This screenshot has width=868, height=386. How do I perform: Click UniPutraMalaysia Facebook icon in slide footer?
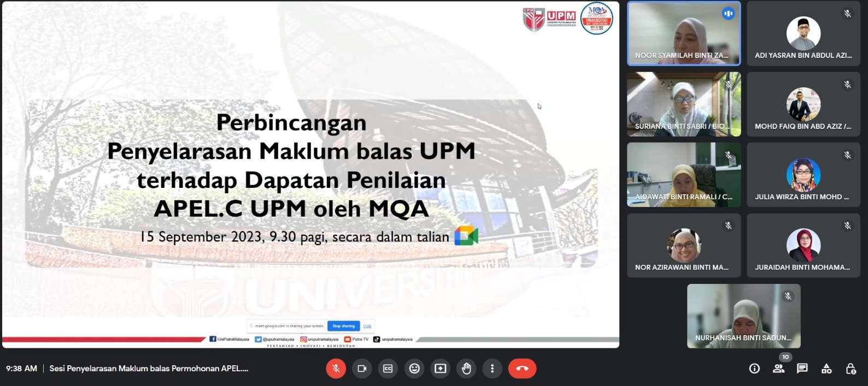[x=213, y=339]
